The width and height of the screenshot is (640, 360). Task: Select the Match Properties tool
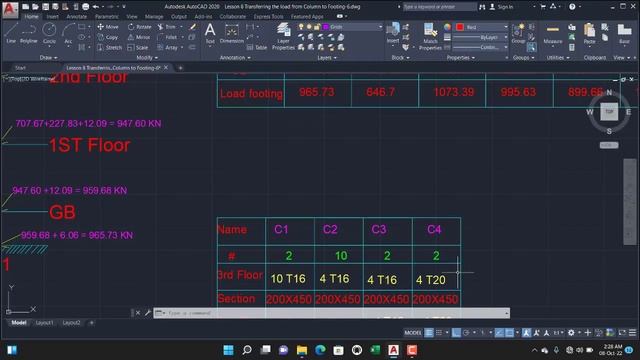(x=430, y=36)
